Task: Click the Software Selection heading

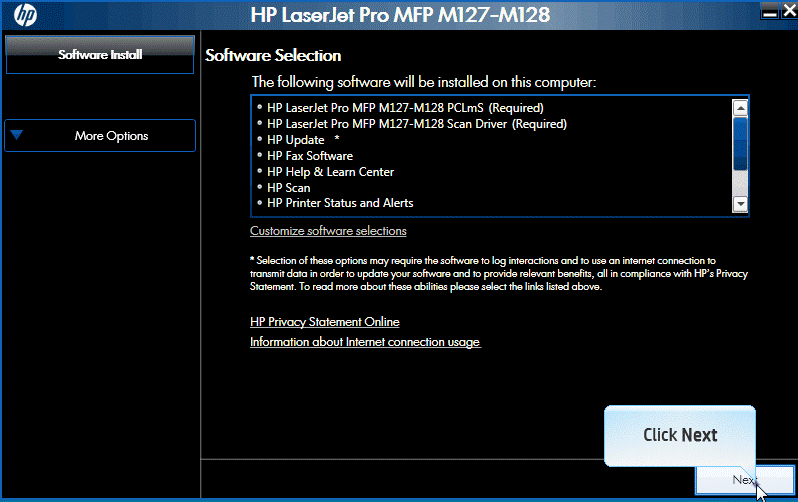Action: (x=273, y=55)
